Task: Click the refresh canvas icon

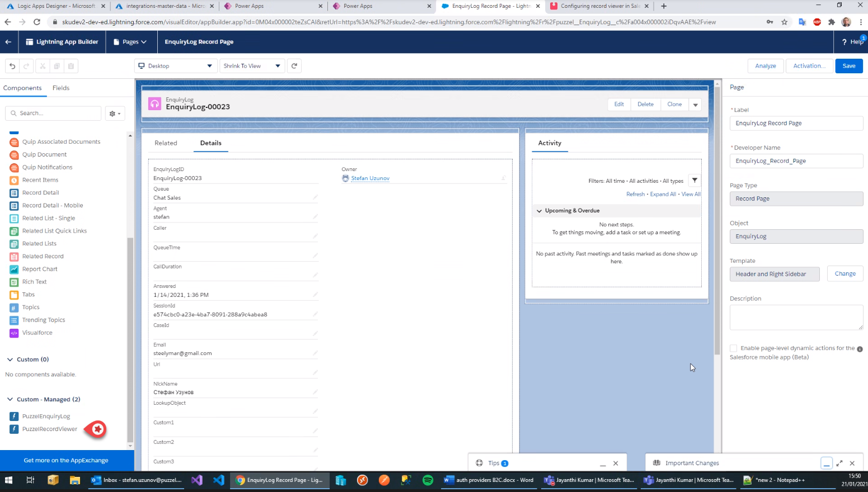Action: 294,66
